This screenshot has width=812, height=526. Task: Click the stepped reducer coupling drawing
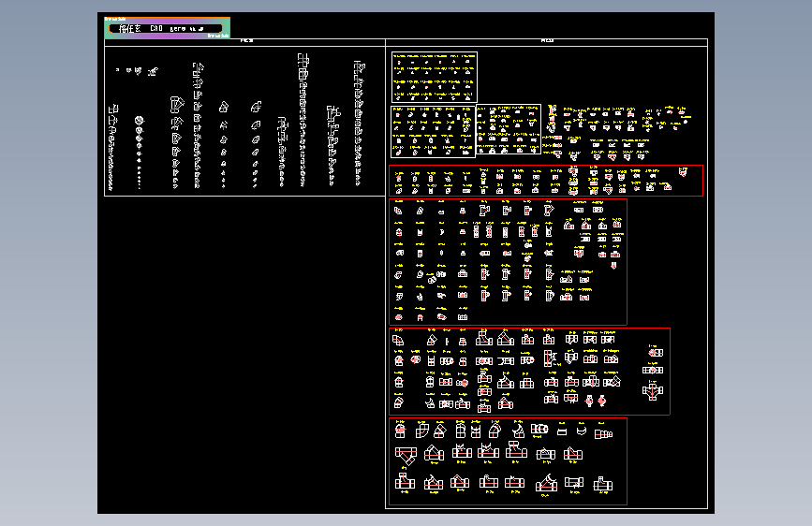pyautogui.click(x=603, y=433)
